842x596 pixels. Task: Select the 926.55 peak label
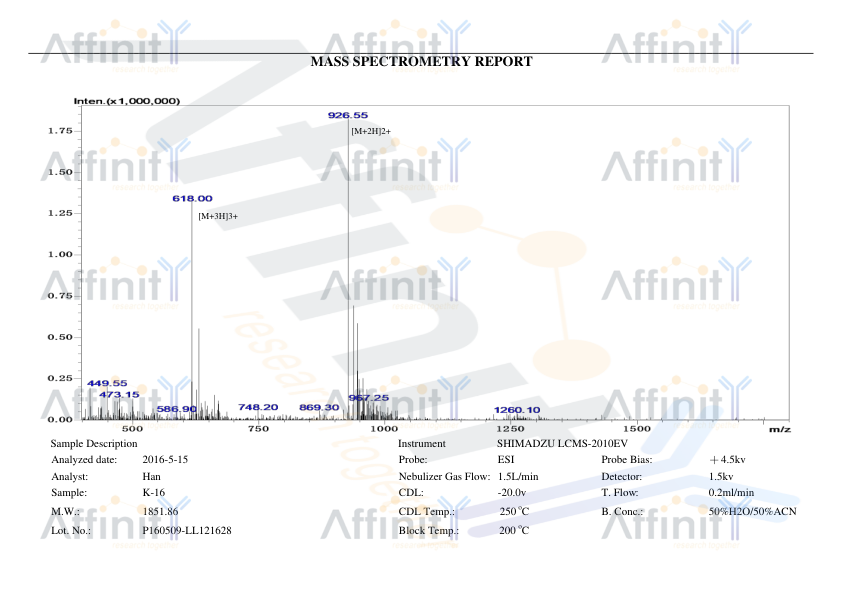(x=348, y=115)
